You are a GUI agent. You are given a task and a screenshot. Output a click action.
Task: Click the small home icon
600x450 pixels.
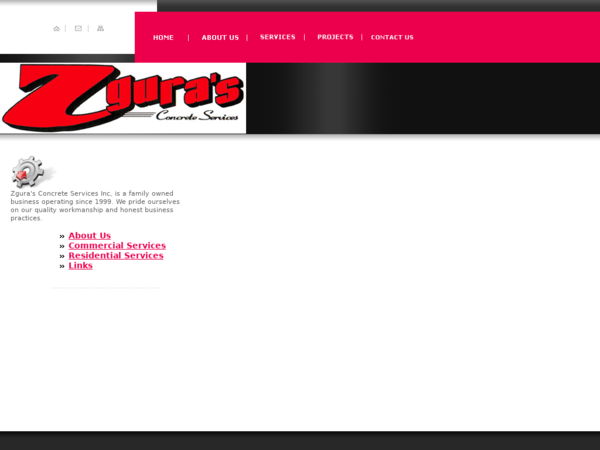coord(56,28)
